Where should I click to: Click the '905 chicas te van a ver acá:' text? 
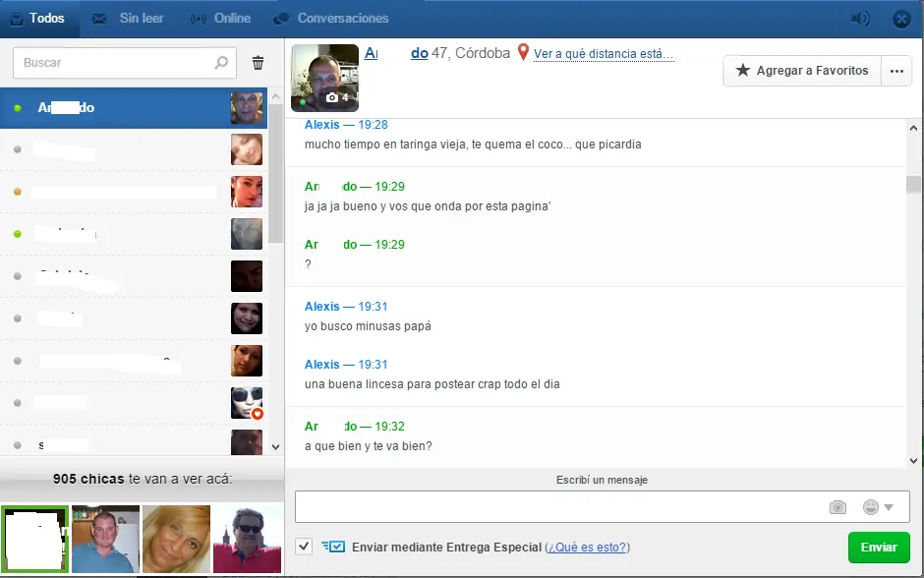(143, 479)
